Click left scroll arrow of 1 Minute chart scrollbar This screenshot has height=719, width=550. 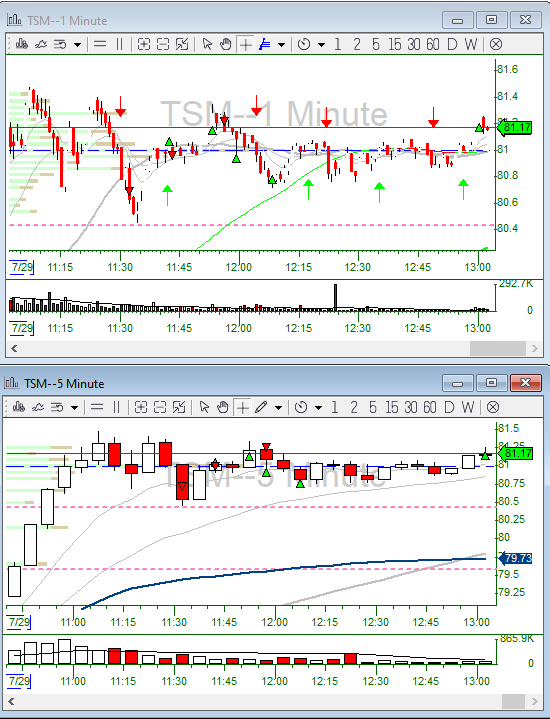[14, 348]
